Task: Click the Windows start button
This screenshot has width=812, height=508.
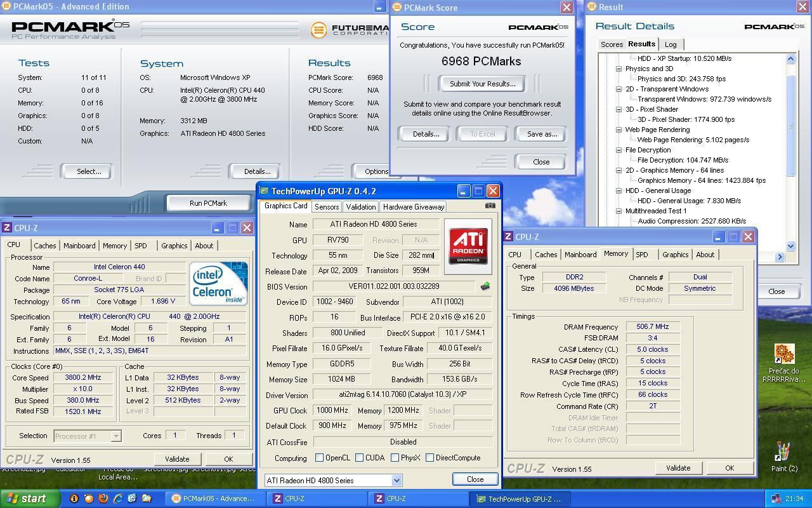Action: (x=30, y=498)
